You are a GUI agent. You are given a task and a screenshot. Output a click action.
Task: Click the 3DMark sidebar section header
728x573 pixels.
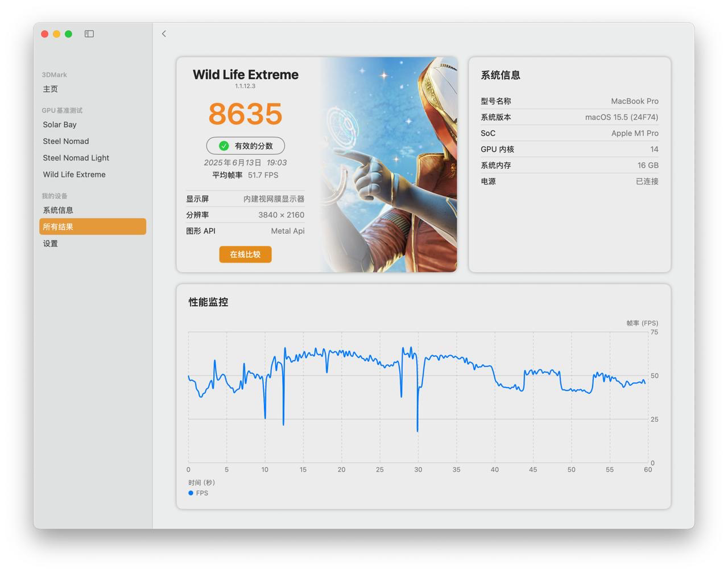(x=54, y=75)
